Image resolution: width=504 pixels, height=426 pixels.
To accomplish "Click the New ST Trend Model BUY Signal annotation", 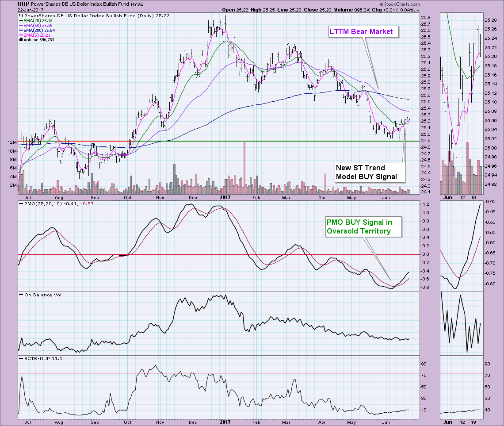I will click(x=369, y=173).
